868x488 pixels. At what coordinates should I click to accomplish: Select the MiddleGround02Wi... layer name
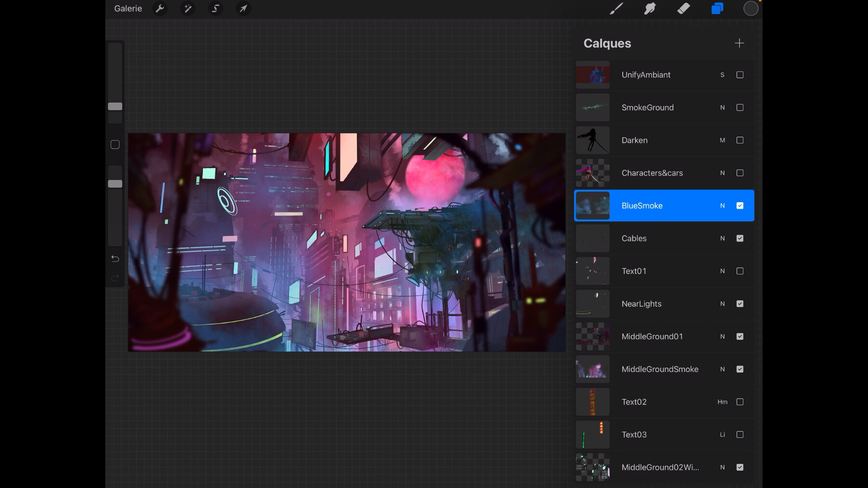coord(660,467)
